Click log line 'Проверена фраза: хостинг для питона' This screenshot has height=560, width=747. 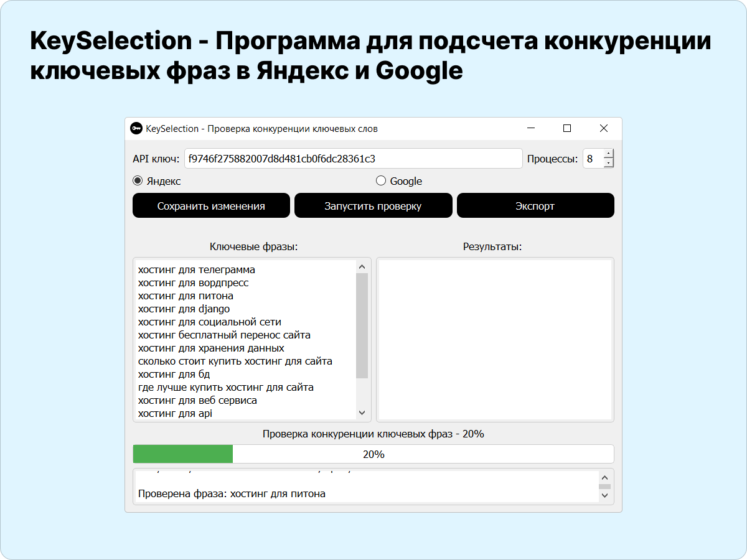point(232,494)
